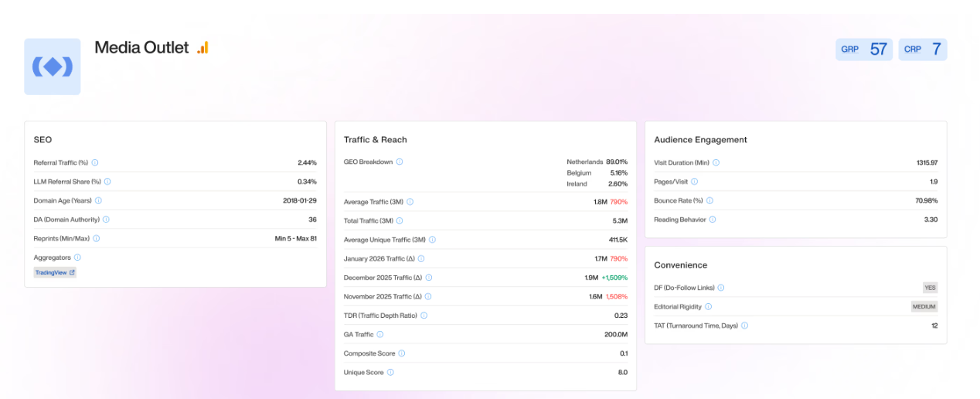Click the CRP 7 score badge
This screenshot has height=399, width=980.
pos(923,49)
